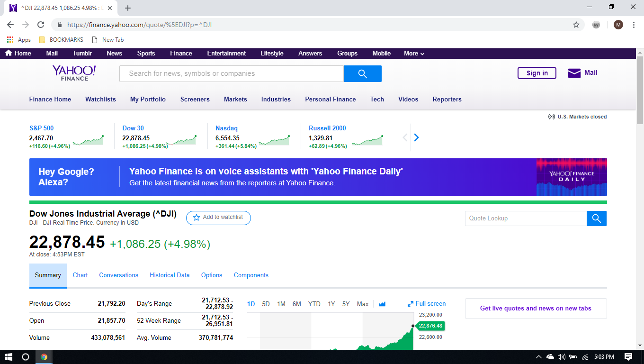Screen dimensions: 644x364
Task: Open the Industries menu item
Action: coord(276,100)
